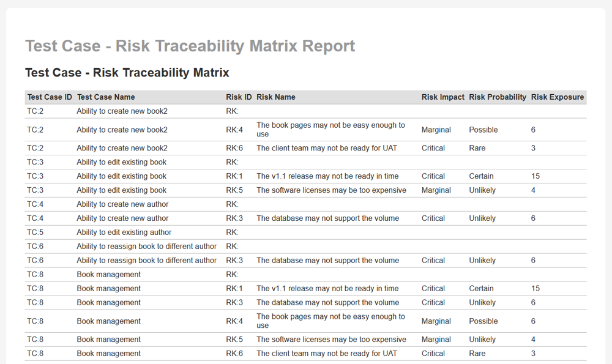Click the Test Case ID column header
The width and height of the screenshot is (612, 364).
tap(50, 97)
